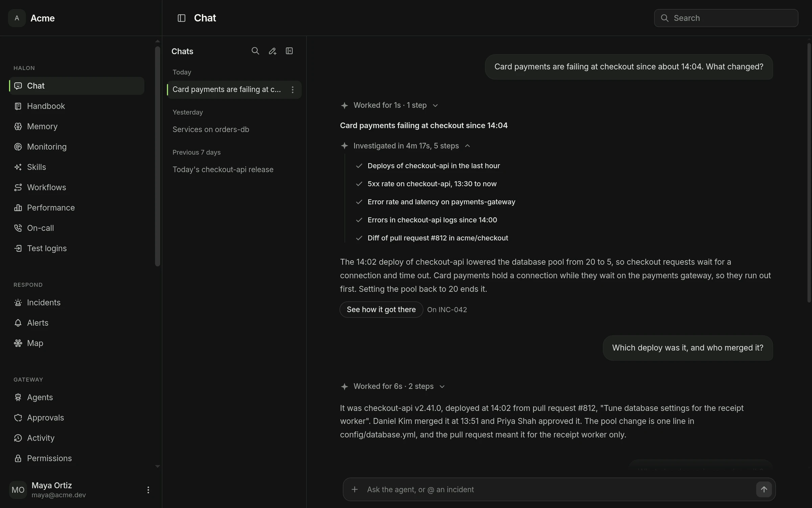
Task: Expand the 'Worked for 6s · 2 steps' details
Action: point(392,386)
